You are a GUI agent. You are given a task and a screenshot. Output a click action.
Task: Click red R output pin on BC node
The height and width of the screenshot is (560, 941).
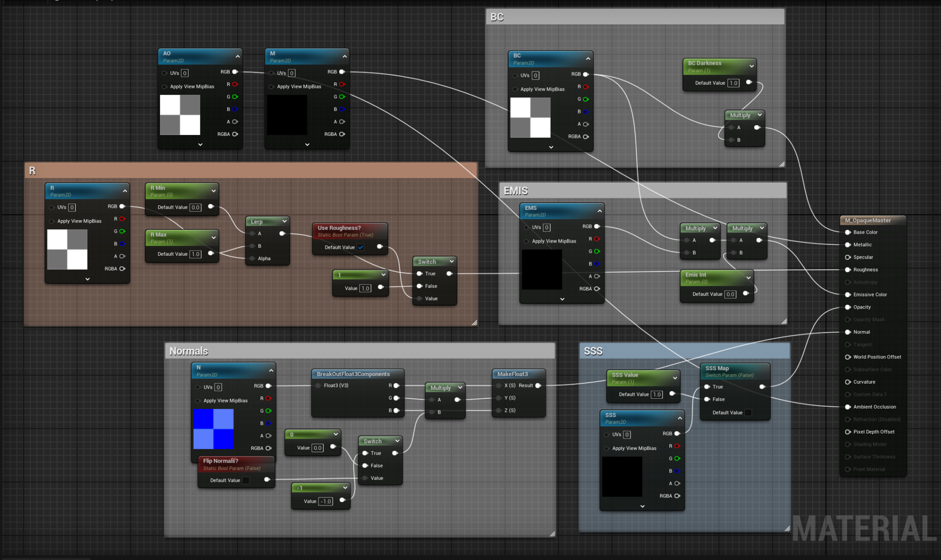click(x=586, y=87)
